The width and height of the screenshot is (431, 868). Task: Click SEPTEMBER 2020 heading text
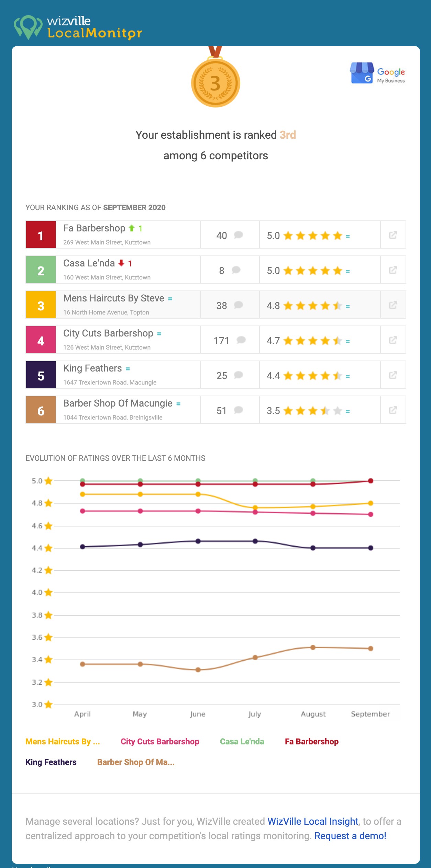click(134, 207)
